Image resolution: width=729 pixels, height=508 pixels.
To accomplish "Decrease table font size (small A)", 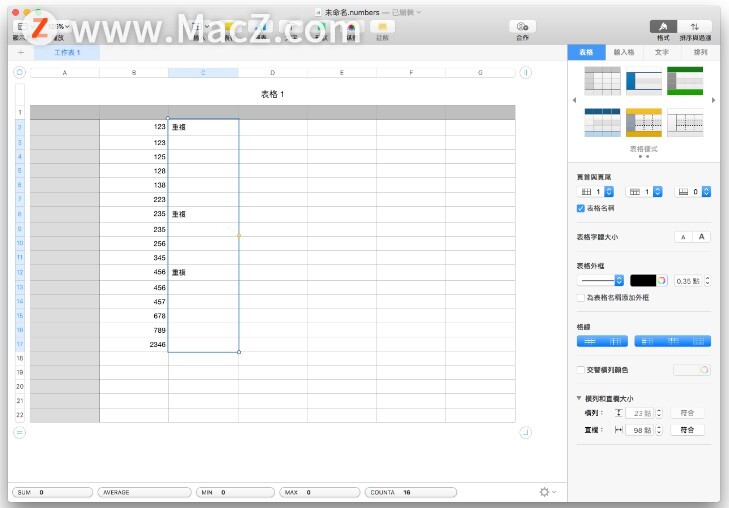I will pyautogui.click(x=683, y=237).
